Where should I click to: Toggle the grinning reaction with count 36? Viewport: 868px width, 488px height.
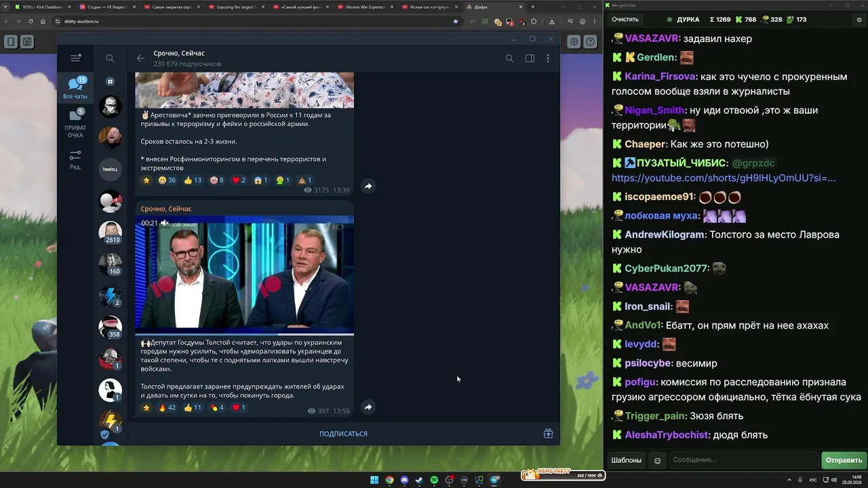pyautogui.click(x=167, y=180)
